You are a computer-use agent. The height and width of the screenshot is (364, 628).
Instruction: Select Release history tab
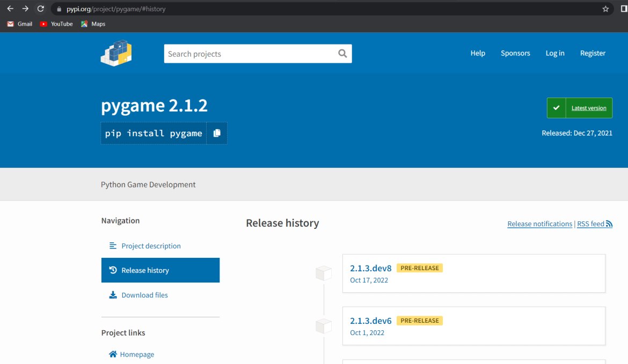click(x=160, y=270)
